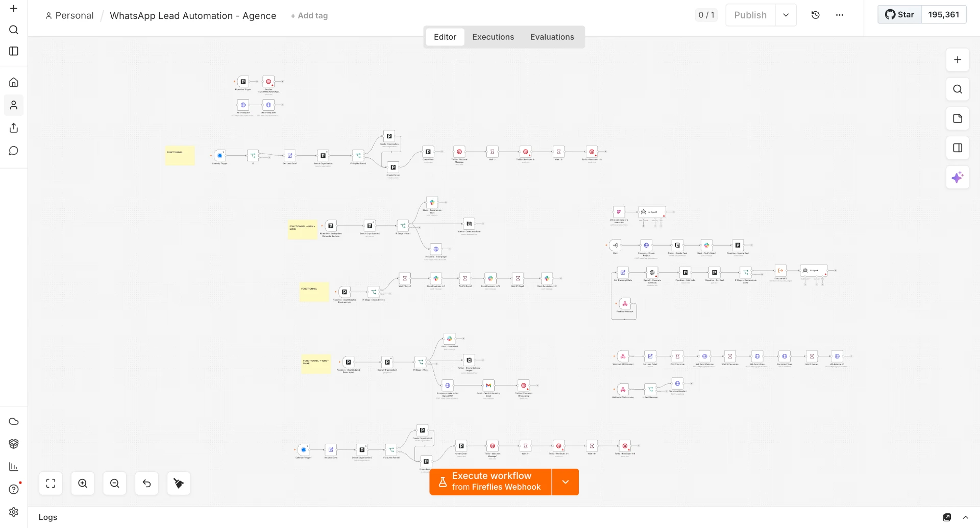Go to the home overview icon
This screenshot has height=528, width=980.
pyautogui.click(x=14, y=82)
